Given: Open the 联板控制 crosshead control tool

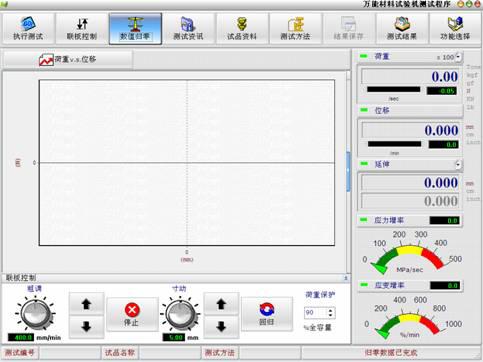Looking at the screenshot, I should click(x=82, y=29).
